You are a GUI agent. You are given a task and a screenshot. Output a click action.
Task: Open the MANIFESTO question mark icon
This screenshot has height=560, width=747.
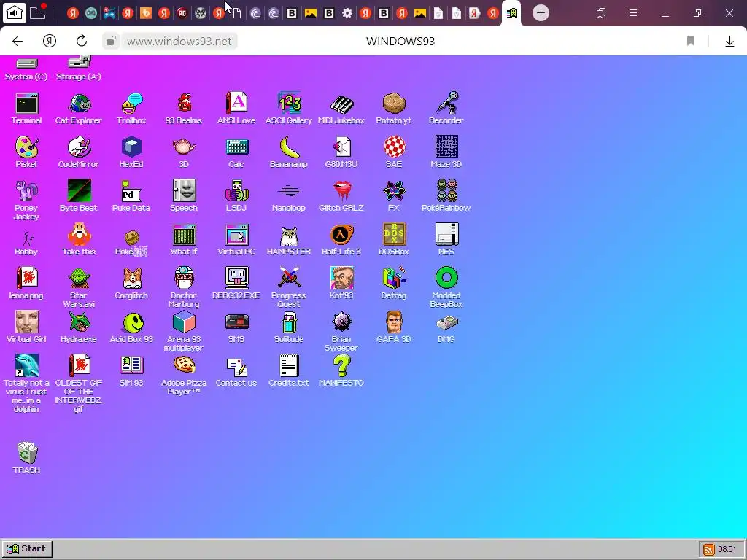pyautogui.click(x=341, y=371)
